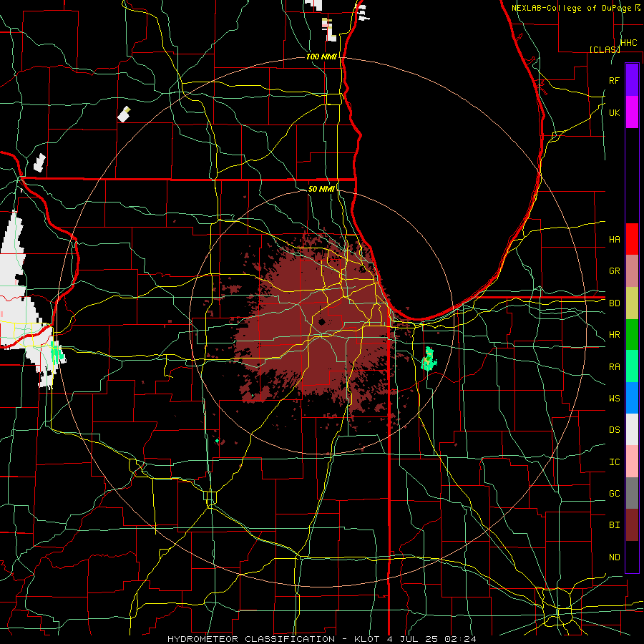The image size is (644, 644).
Task: Select the GC gray legend swatch
Action: (x=632, y=493)
